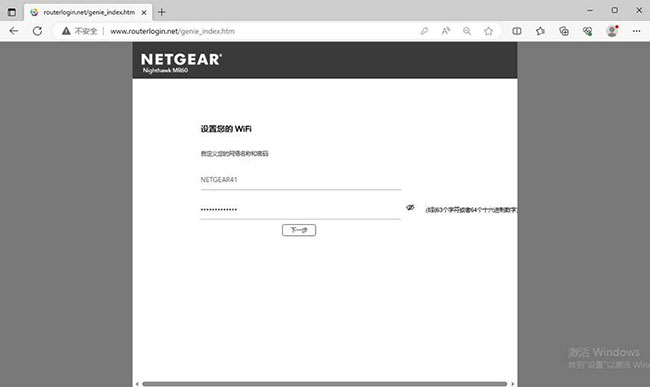Add this page to favorites star

488,31
